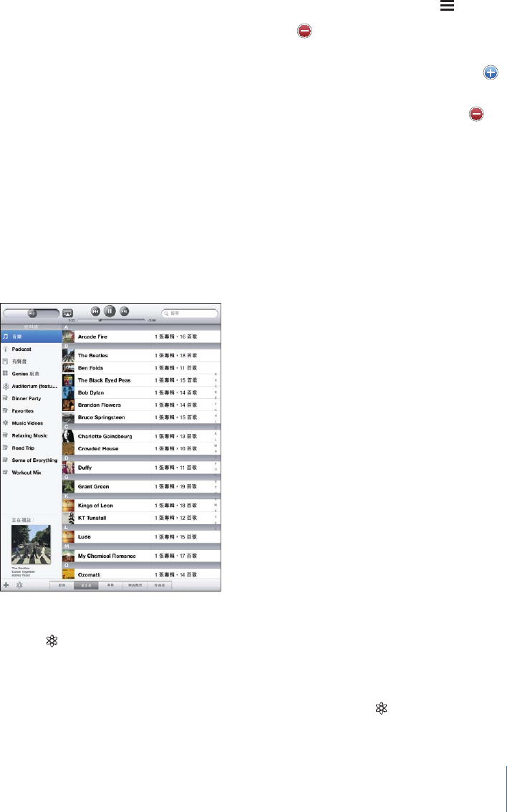507x812 pixels.
Task: Open the Auditorium Genius playlist
Action: coord(31,387)
